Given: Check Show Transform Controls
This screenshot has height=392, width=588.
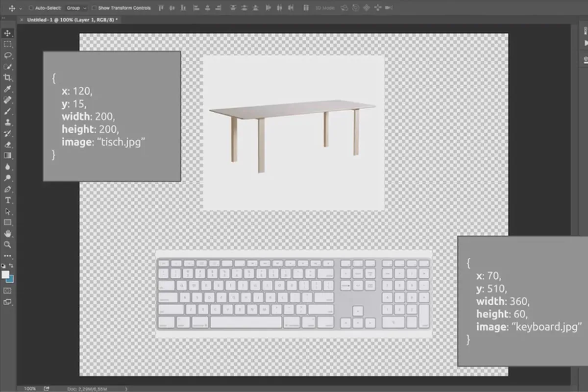Looking at the screenshot, I should coord(94,8).
